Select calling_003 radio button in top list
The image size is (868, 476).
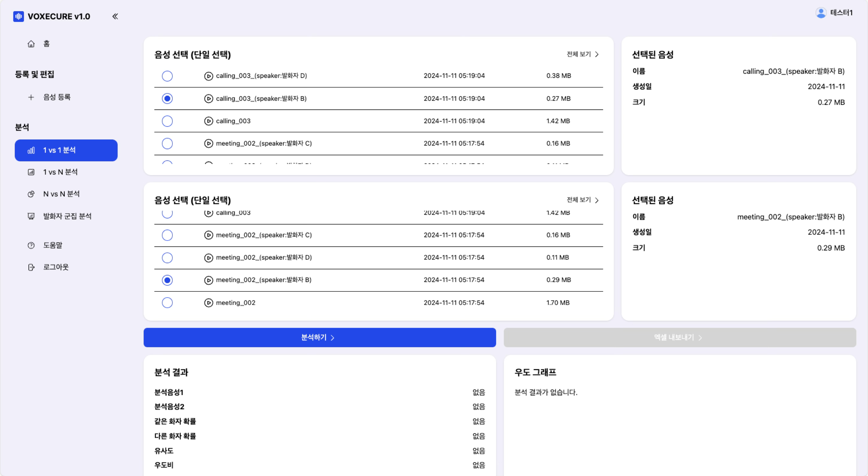tap(167, 121)
